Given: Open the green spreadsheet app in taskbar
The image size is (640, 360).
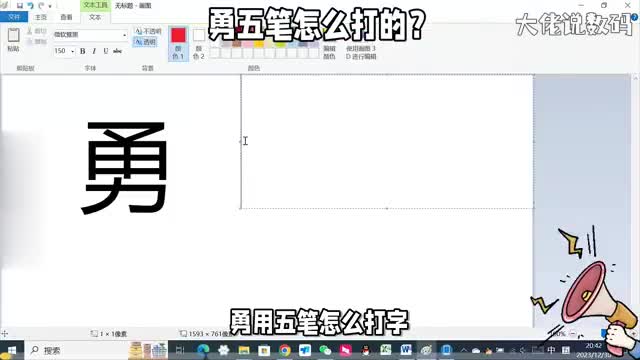Looking at the screenshot, I should coord(385,350).
